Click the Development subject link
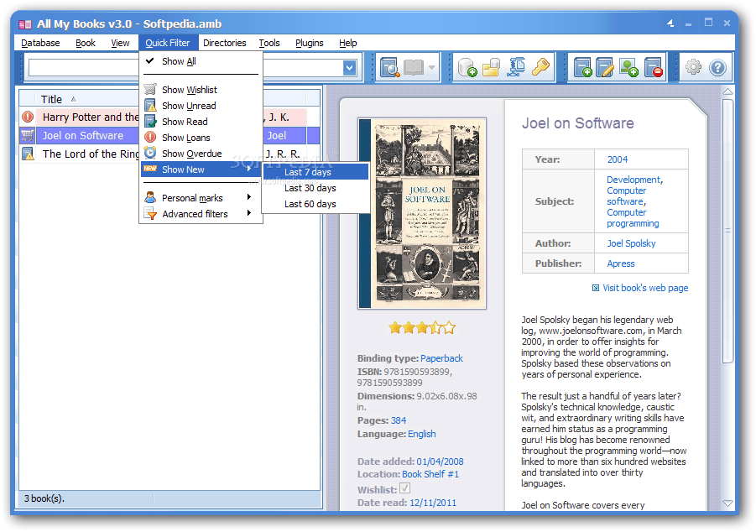Screen dimensions: 756x532 [634, 180]
